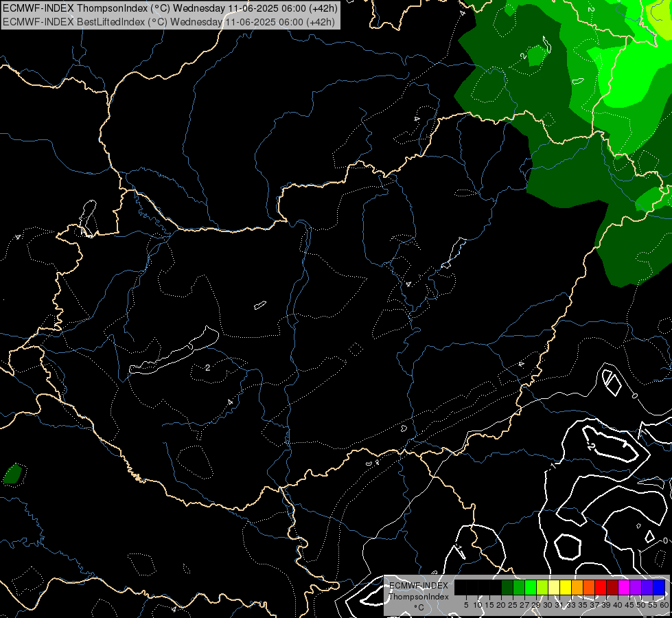
Task: Select the yellow 31–33 legend swatch
Action: point(566,587)
